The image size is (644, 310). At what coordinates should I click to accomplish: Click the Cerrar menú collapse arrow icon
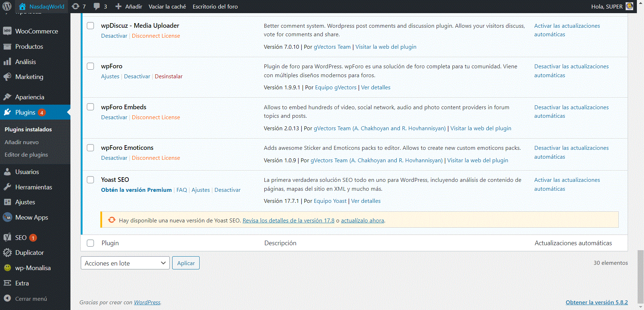point(7,299)
